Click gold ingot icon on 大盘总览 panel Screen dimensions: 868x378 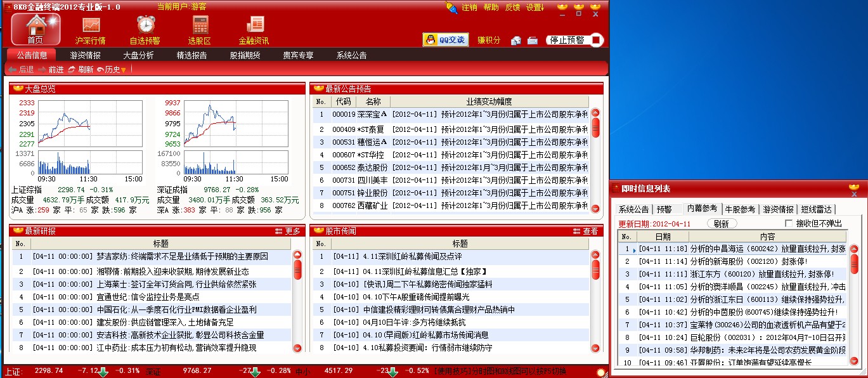coord(18,89)
